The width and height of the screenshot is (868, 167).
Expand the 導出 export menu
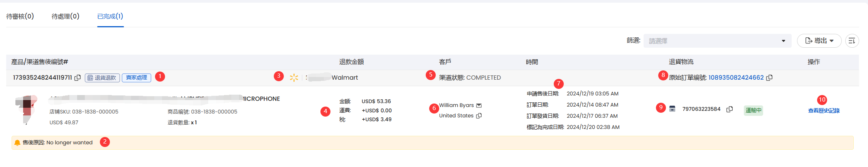(819, 41)
